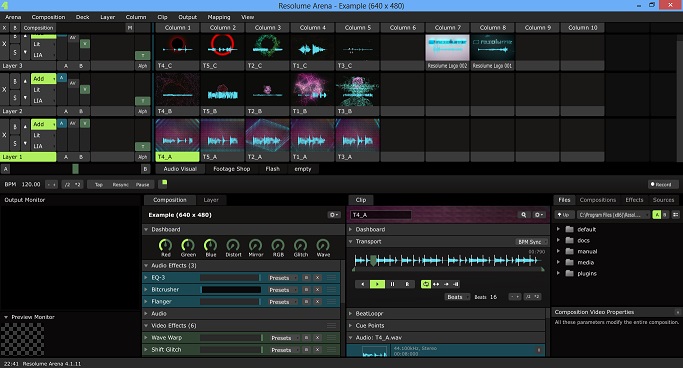
Task: Click the Mirror dashboard knob
Action: tap(256, 245)
